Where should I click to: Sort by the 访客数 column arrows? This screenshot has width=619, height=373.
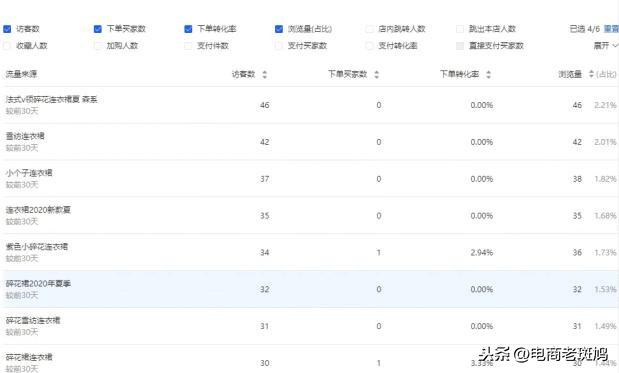[264, 74]
